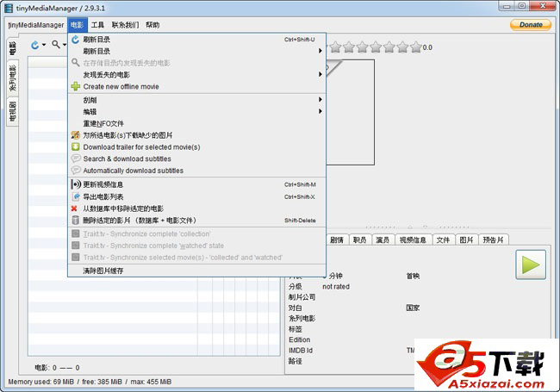The image size is (560, 392).
Task: Close the open 电影 menu in the menu bar
Action: point(78,25)
